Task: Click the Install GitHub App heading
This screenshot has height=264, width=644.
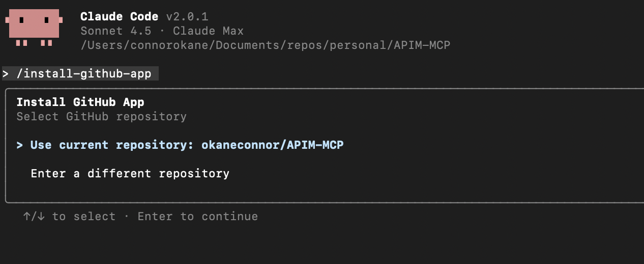Action: [x=80, y=102]
